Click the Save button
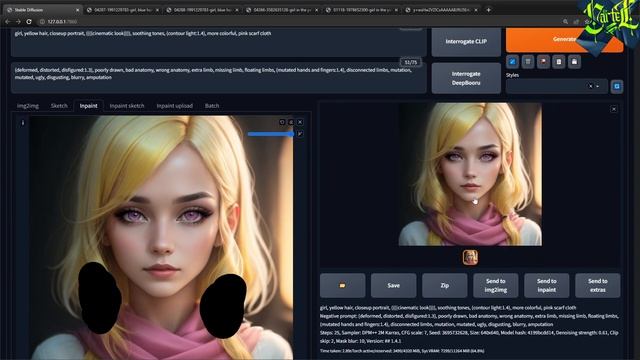 tap(393, 285)
